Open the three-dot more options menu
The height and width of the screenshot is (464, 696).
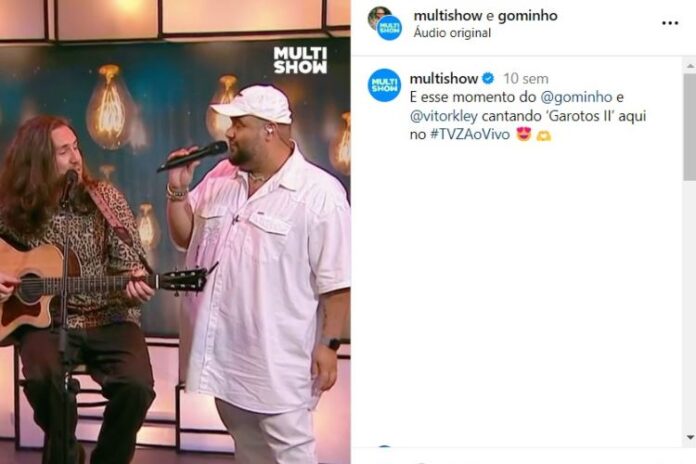(669, 23)
